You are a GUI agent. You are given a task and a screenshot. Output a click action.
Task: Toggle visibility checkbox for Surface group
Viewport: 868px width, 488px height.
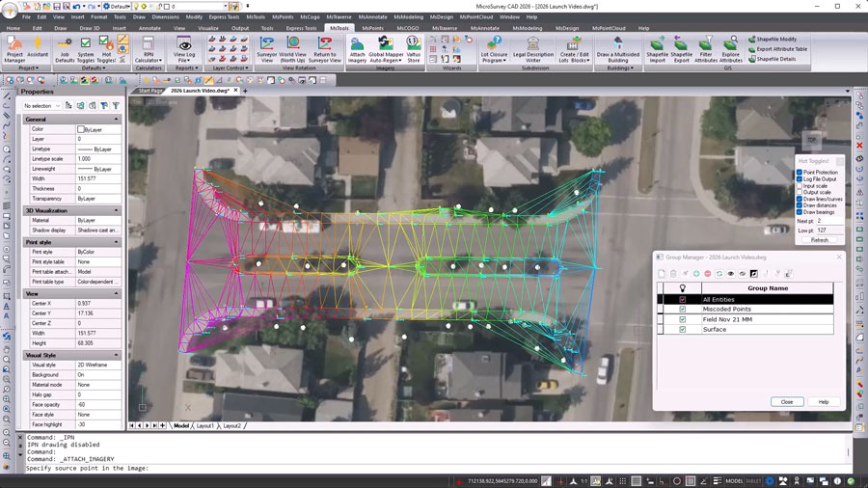click(x=683, y=330)
